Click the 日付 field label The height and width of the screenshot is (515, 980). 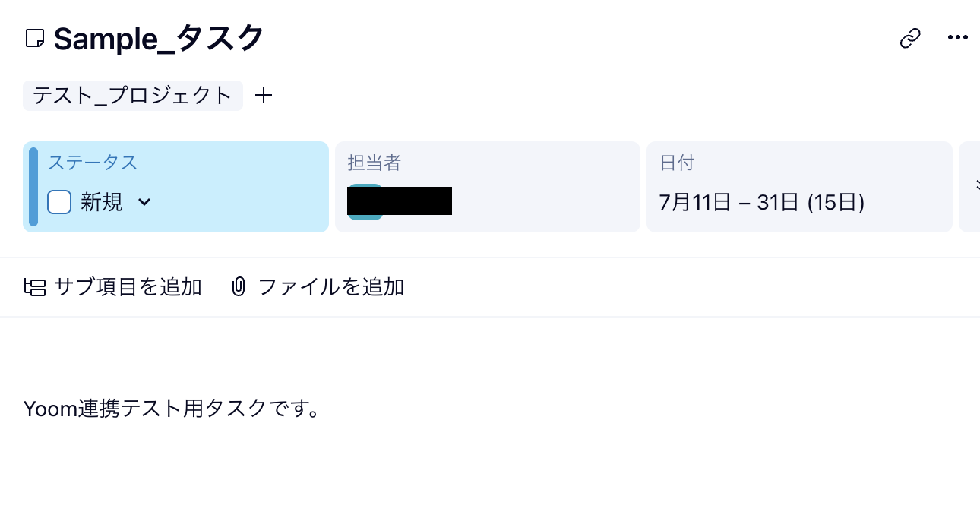[677, 163]
